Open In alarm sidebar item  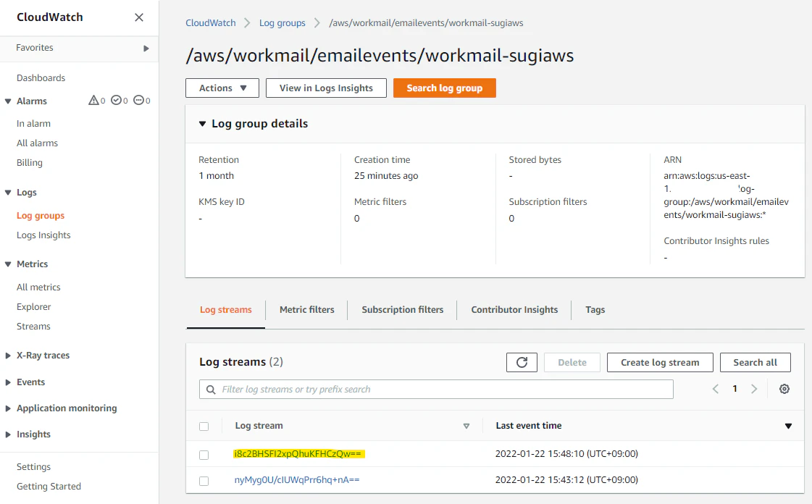33,124
